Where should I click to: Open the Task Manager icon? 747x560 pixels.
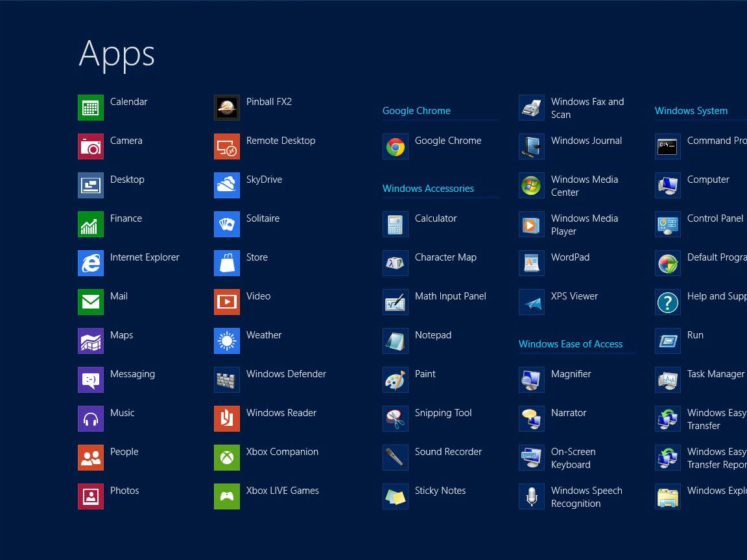pos(668,380)
